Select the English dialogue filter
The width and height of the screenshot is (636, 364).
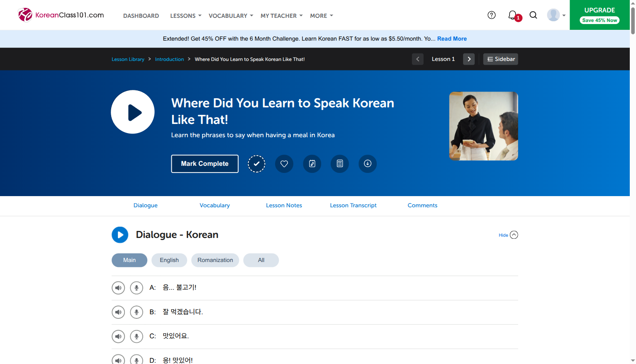tap(169, 260)
